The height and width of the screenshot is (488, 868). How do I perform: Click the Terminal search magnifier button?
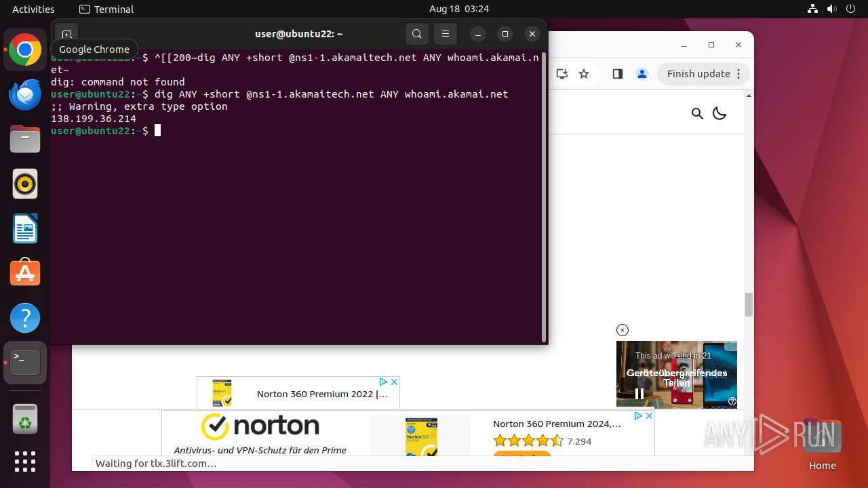click(417, 34)
